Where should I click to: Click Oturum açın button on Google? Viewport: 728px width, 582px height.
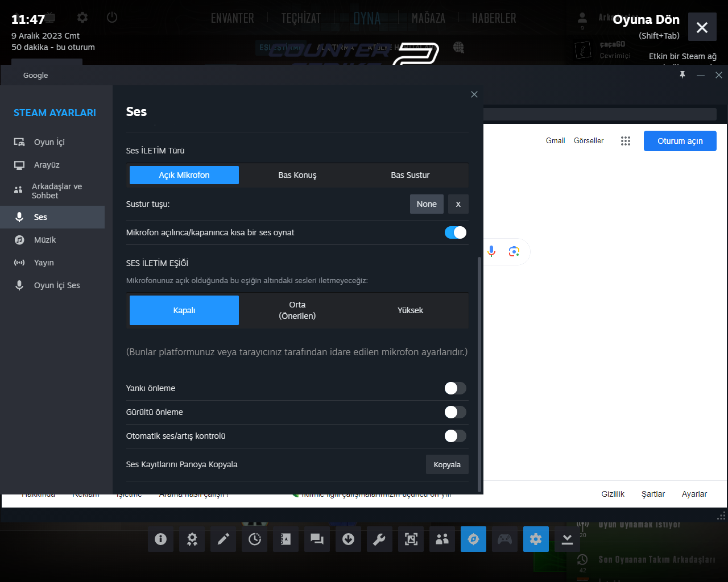pyautogui.click(x=680, y=141)
